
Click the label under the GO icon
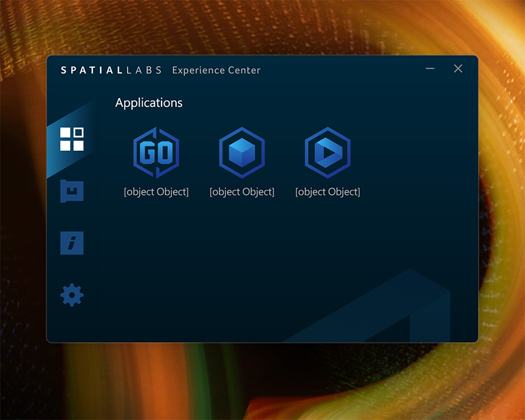pyautogui.click(x=156, y=192)
